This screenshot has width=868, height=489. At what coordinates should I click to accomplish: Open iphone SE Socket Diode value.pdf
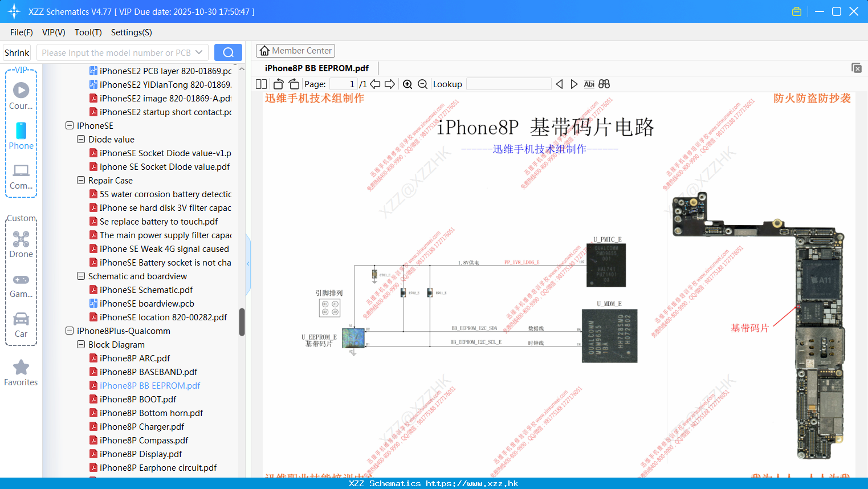point(160,166)
